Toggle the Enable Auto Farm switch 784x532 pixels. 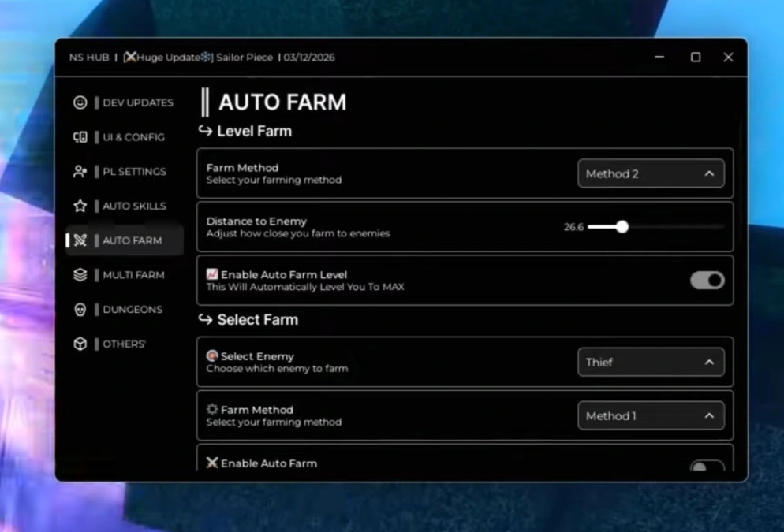[707, 466]
